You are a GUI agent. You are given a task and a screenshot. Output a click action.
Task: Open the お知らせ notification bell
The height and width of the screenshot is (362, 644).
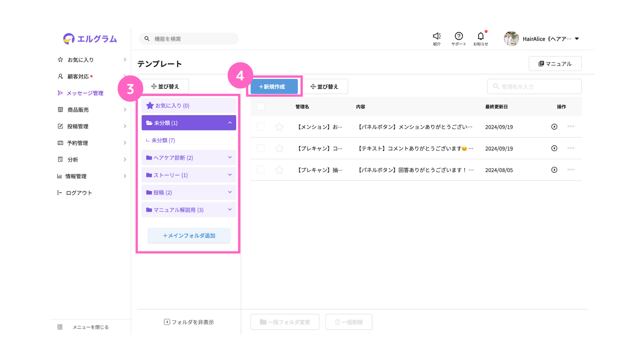pos(481,36)
